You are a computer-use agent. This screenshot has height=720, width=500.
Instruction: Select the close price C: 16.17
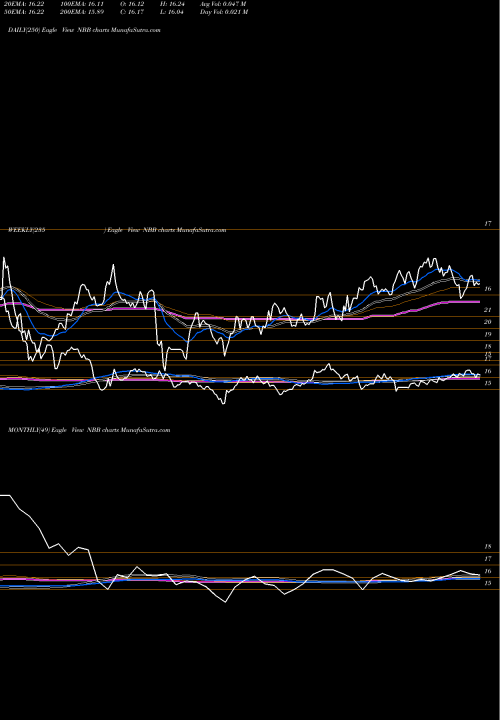tap(132, 12)
